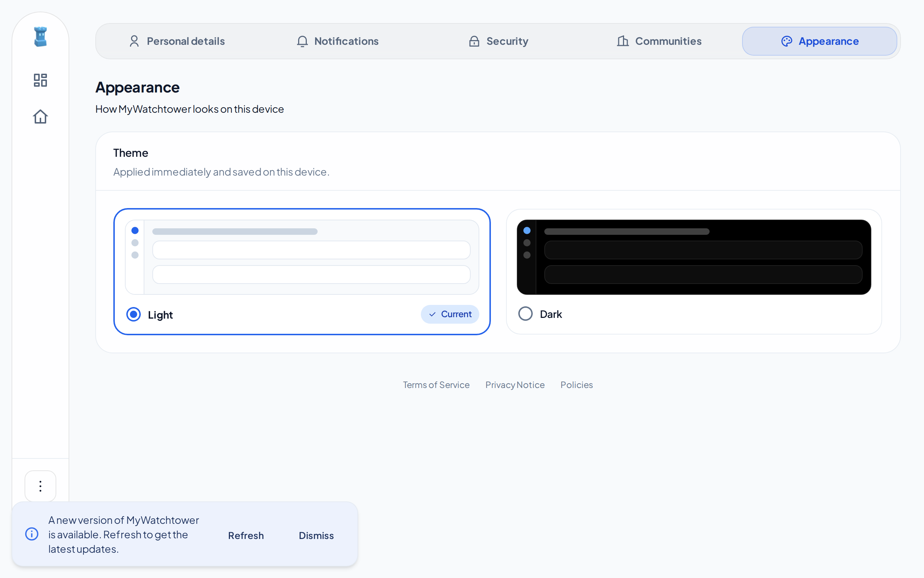Click the 'Appearance' page heading
Image resolution: width=924 pixels, height=578 pixels.
point(138,87)
